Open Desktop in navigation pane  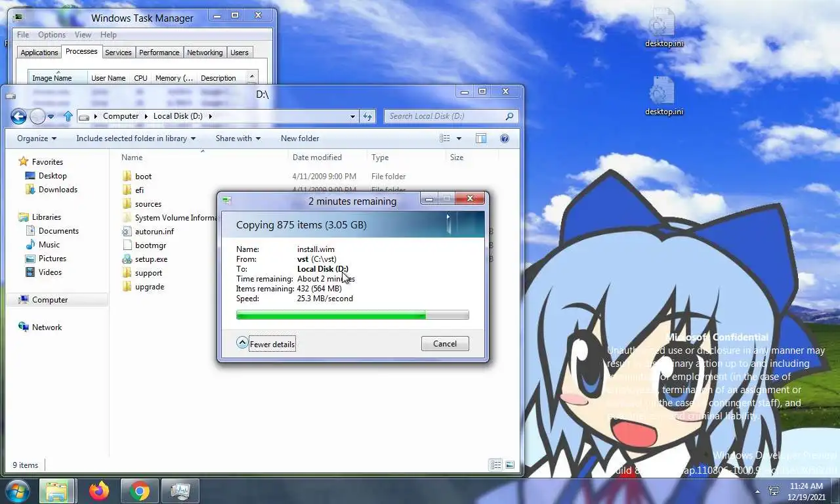tap(52, 176)
